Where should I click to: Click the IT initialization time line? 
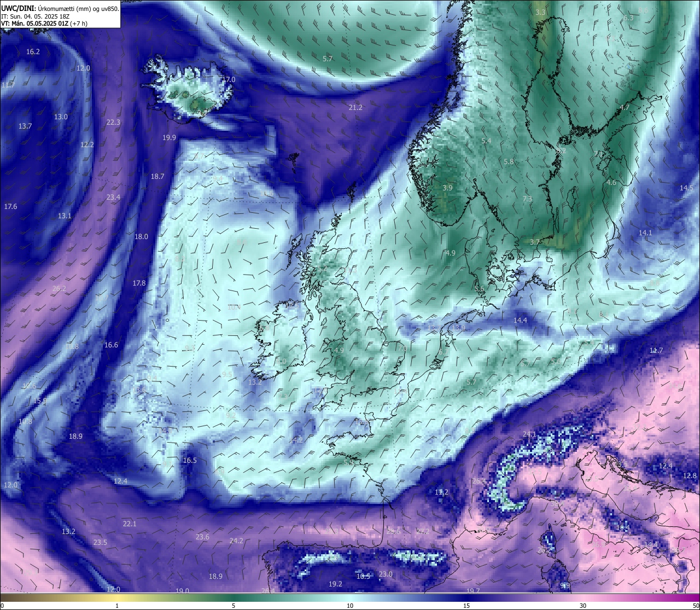pyautogui.click(x=36, y=16)
